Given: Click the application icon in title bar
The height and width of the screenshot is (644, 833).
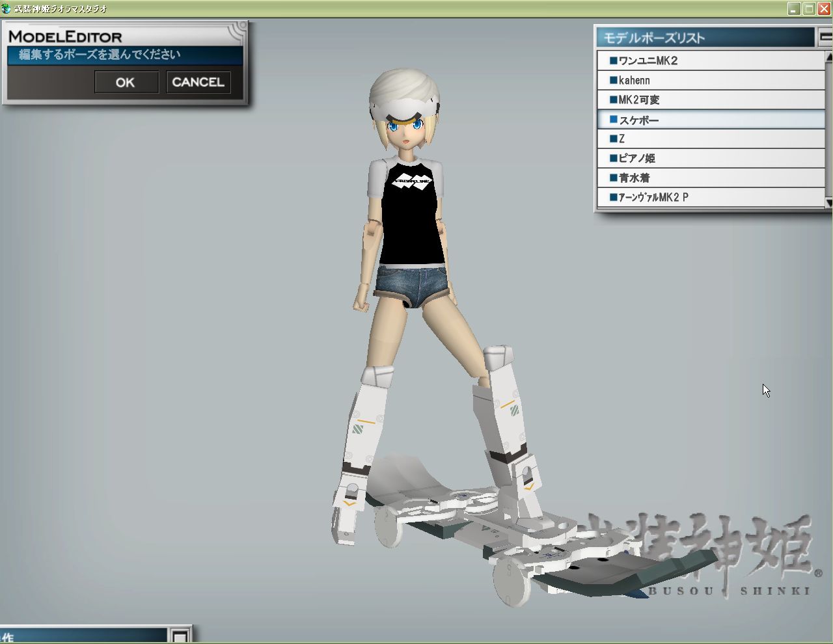Looking at the screenshot, I should [x=7, y=8].
